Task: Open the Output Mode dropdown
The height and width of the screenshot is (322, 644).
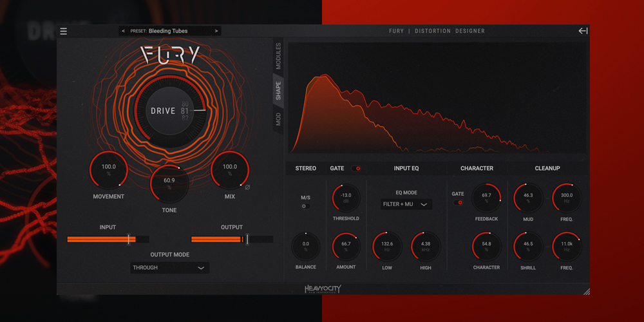Action: pyautogui.click(x=169, y=268)
